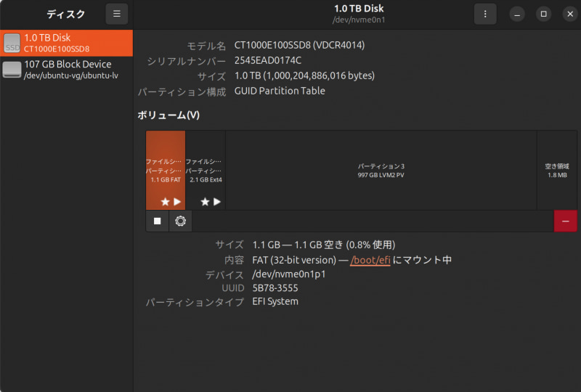The width and height of the screenshot is (581, 392).
Task: Click the 107 GB block device icon
Action: (12, 69)
